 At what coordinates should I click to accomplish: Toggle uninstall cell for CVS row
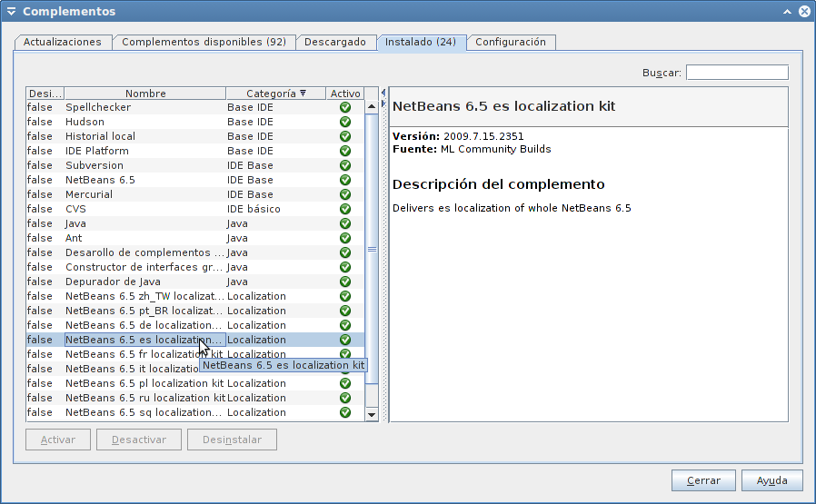coord(45,209)
